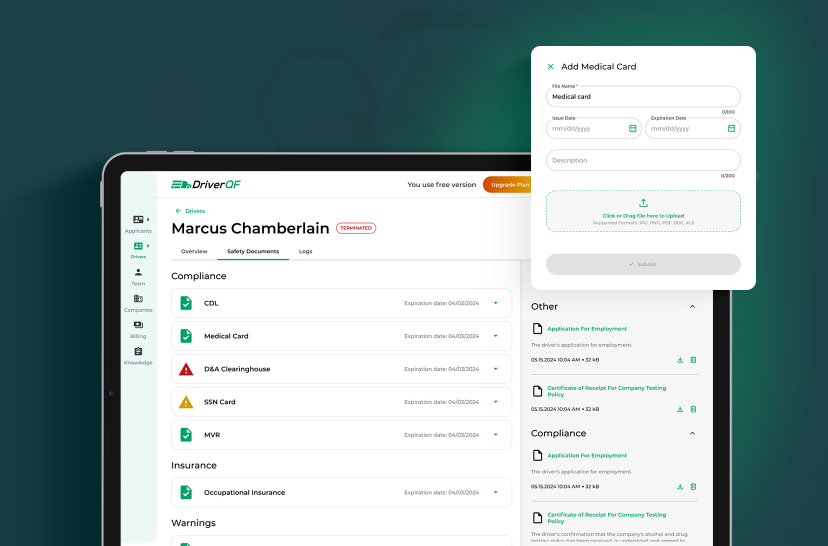Collapse the Compliance section in right panel
This screenshot has height=546, width=828.
pyautogui.click(x=692, y=434)
